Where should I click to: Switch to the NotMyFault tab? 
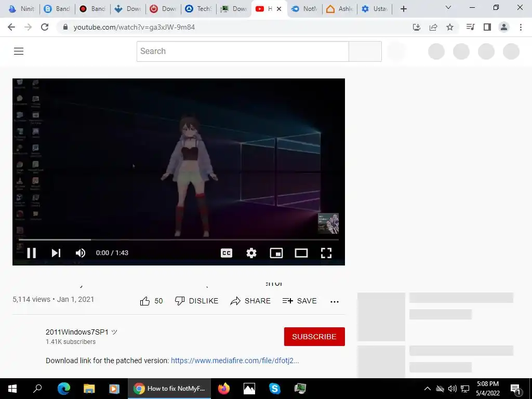[304, 9]
